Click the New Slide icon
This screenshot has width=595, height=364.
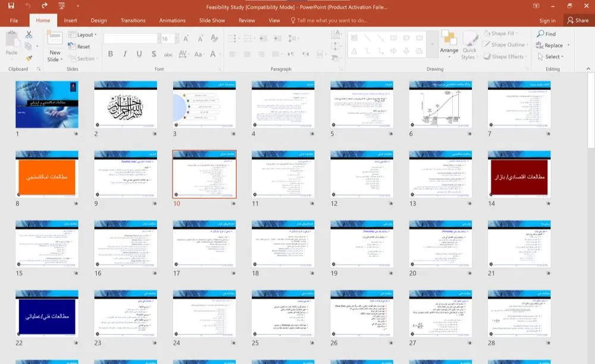tap(55, 40)
